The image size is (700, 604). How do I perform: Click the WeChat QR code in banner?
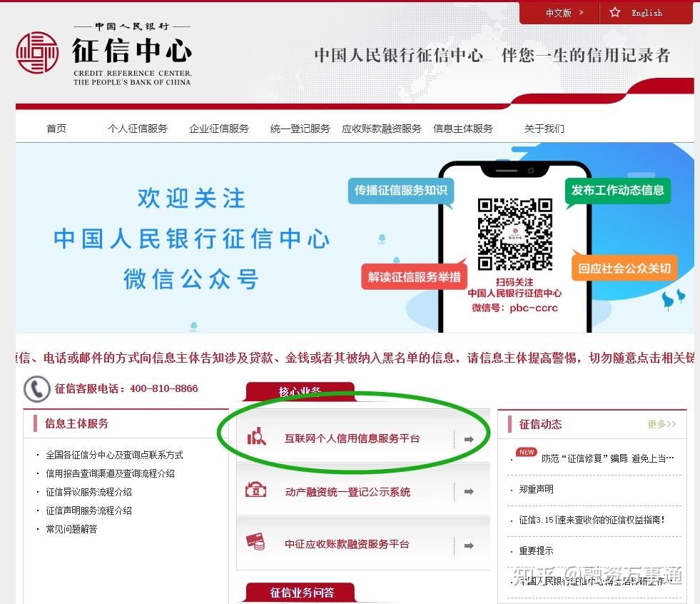tap(514, 234)
